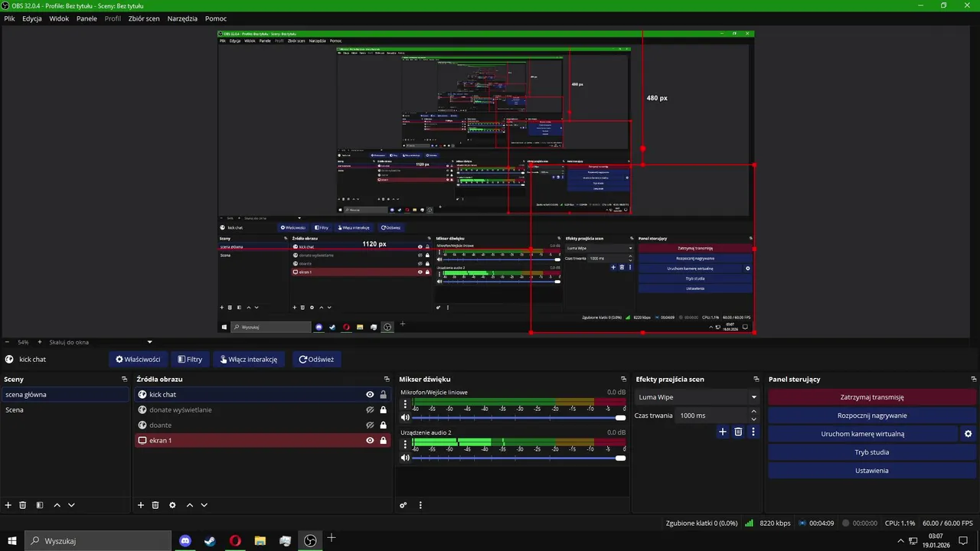Open the Pomoc menu
This screenshot has width=980, height=551.
coord(216,18)
